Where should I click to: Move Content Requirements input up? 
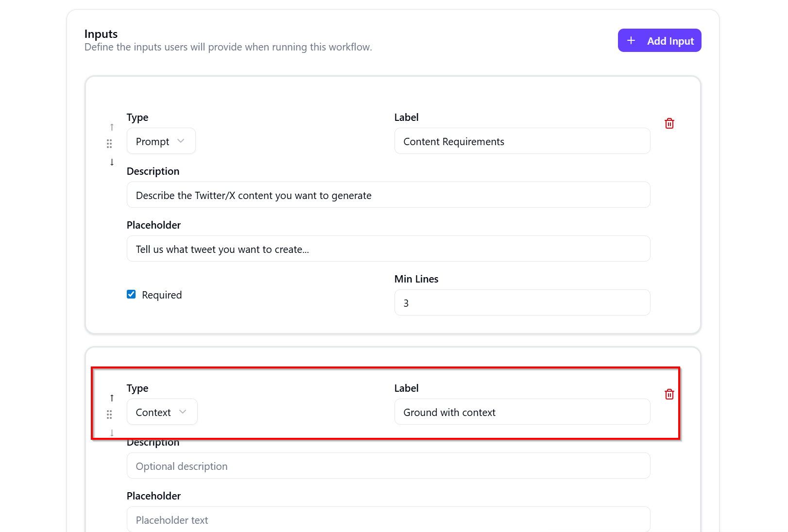[x=112, y=127]
